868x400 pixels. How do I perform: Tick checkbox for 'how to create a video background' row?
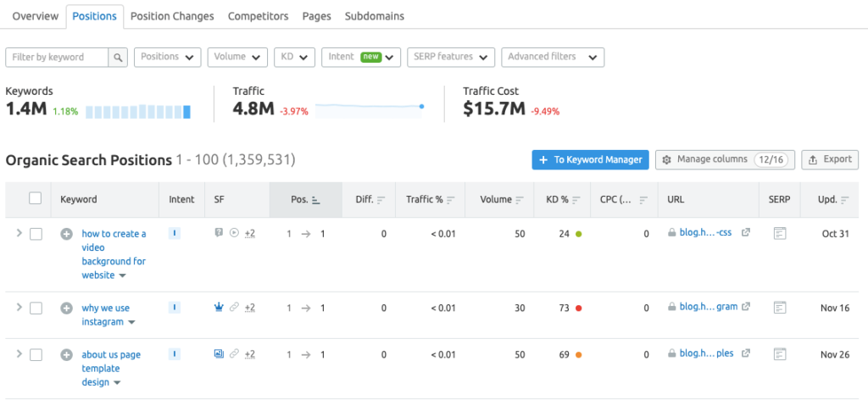coord(36,234)
